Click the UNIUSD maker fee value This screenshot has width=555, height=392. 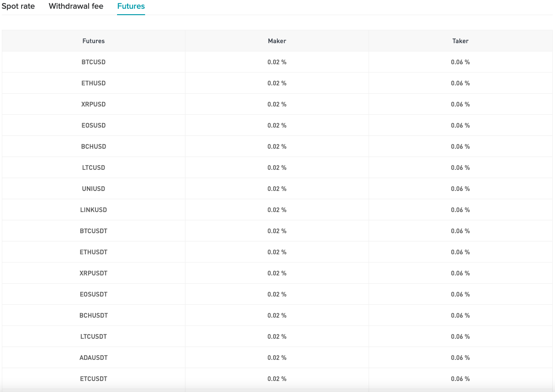point(277,189)
